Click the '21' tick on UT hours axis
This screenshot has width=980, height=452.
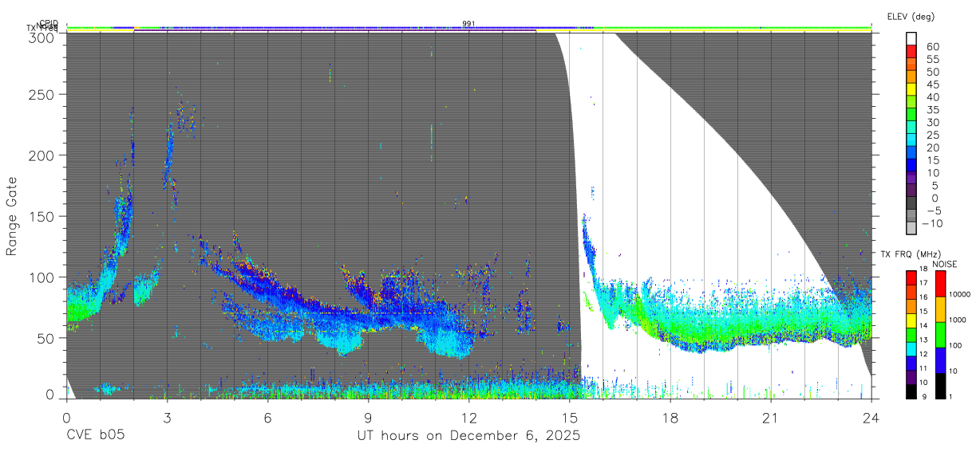(770, 417)
